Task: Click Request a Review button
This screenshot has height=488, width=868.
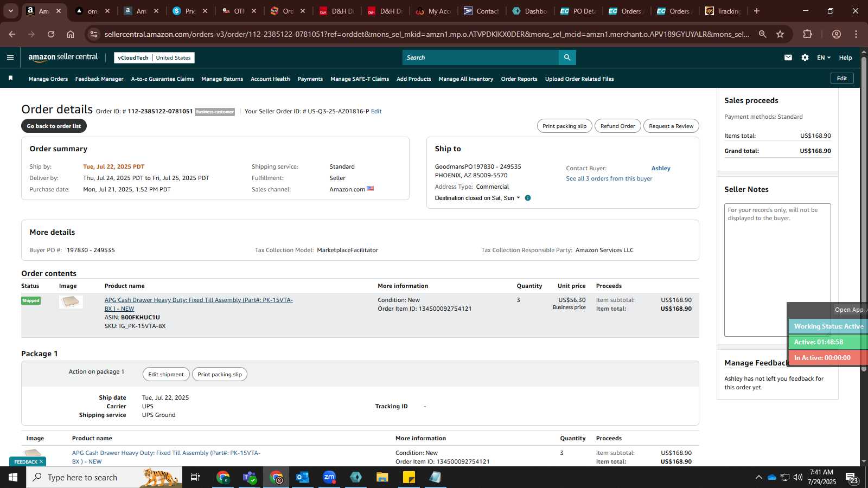Action: [x=671, y=126]
